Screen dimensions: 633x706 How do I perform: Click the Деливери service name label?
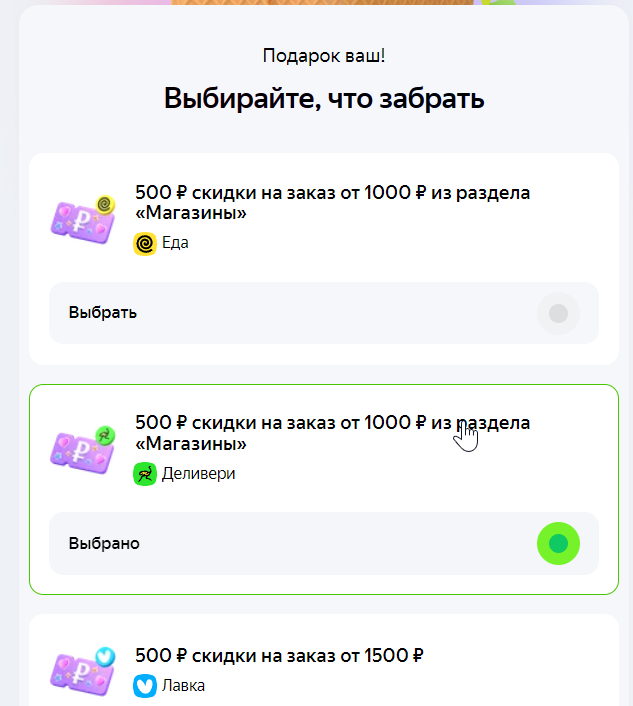(199, 474)
